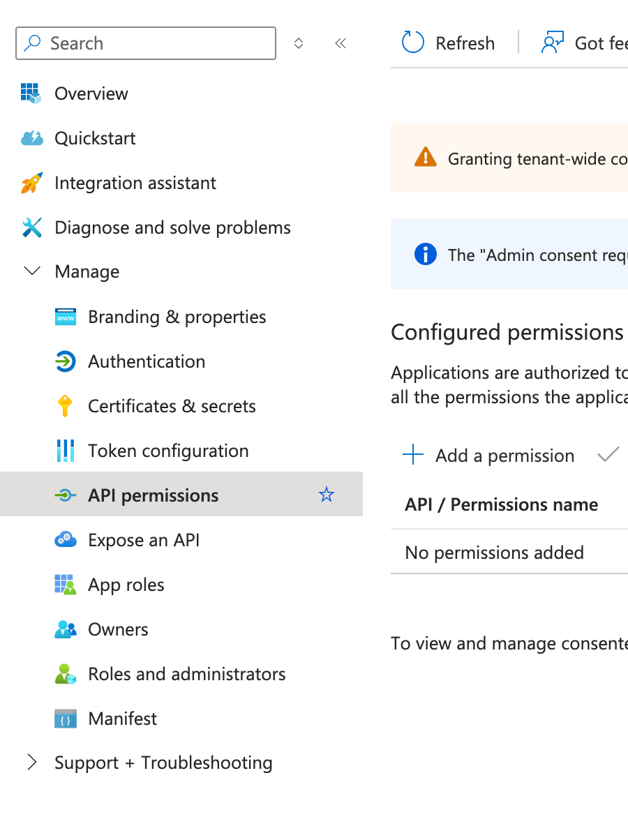Click into the sidebar Search field
Viewport: 628px width, 840px height.
[154, 43]
